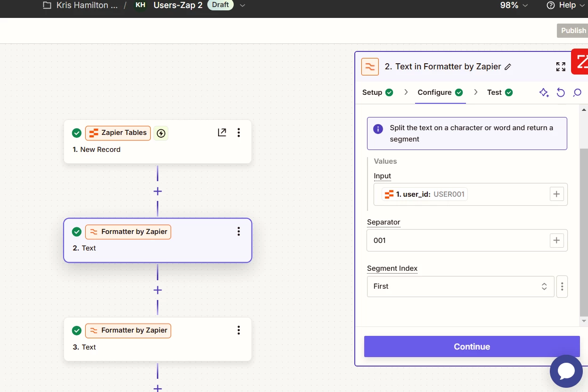The height and width of the screenshot is (392, 588).
Task: Click the green check on the New Record step
Action: click(77, 133)
